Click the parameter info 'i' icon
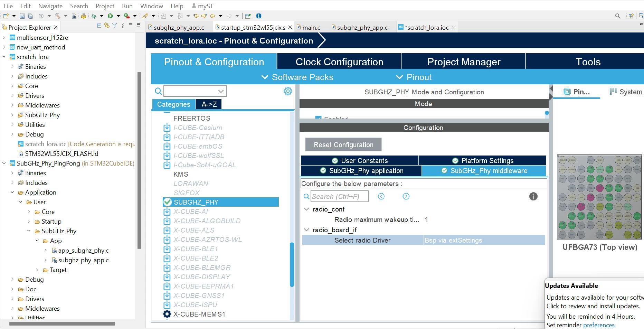The image size is (644, 329). (x=533, y=196)
